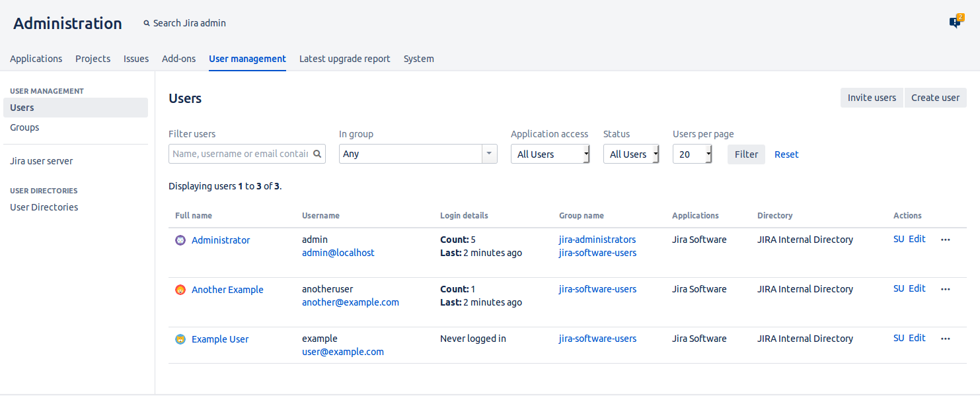Open more actions for Example User row
This screenshot has width=980, height=396.
(945, 339)
